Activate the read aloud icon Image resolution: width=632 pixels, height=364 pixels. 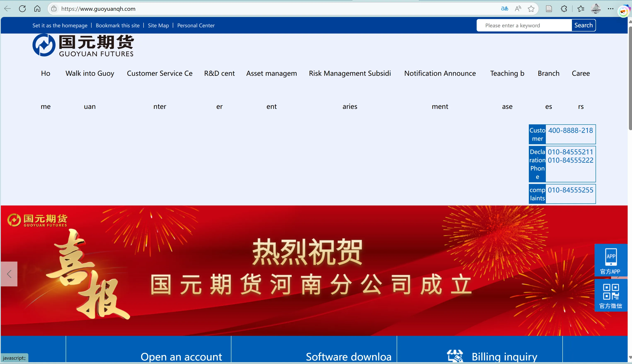coord(518,9)
